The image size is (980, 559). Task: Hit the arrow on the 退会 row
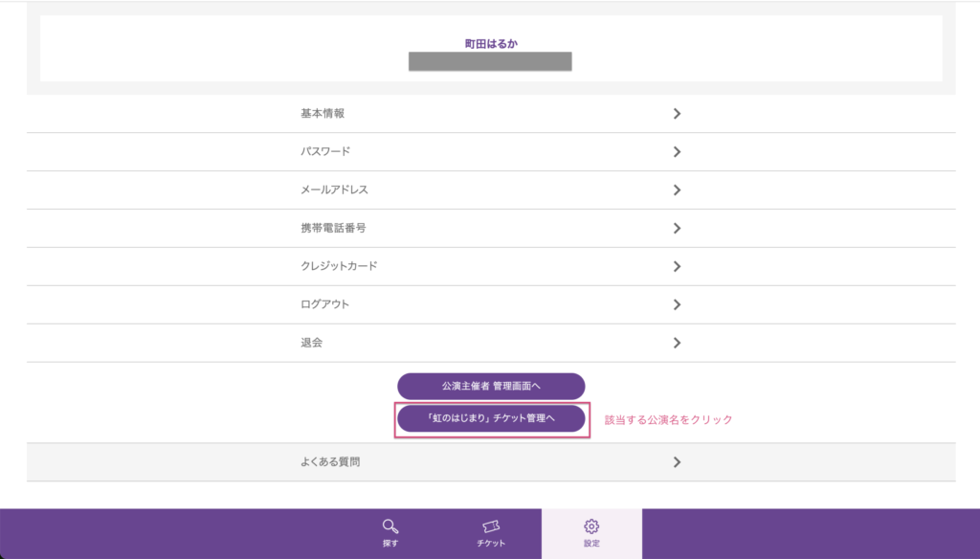coord(677,343)
